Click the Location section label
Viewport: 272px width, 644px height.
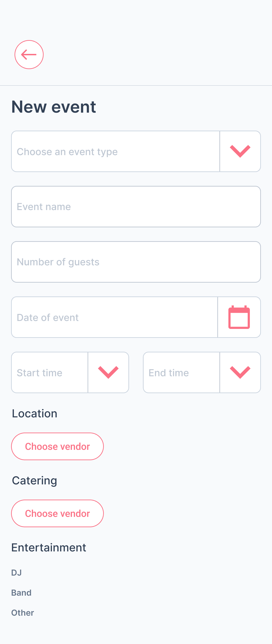(x=35, y=413)
